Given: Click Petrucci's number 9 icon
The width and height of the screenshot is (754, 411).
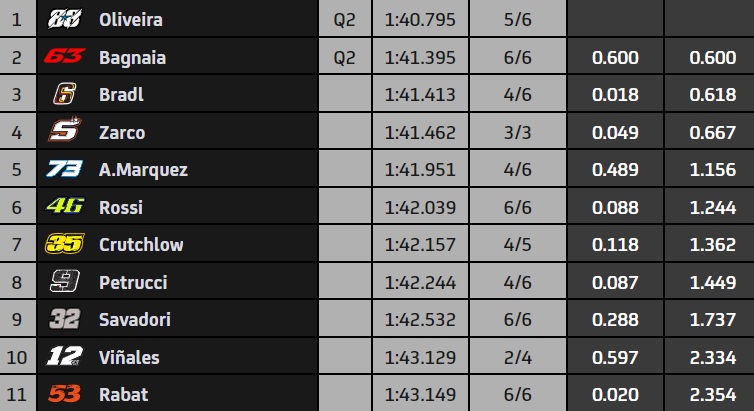Looking at the screenshot, I should click(x=64, y=281).
